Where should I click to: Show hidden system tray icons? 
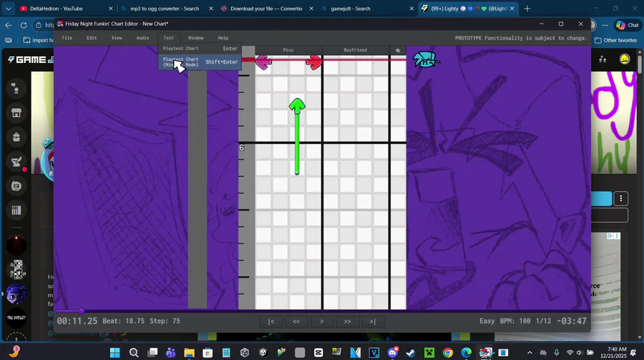pos(530,353)
